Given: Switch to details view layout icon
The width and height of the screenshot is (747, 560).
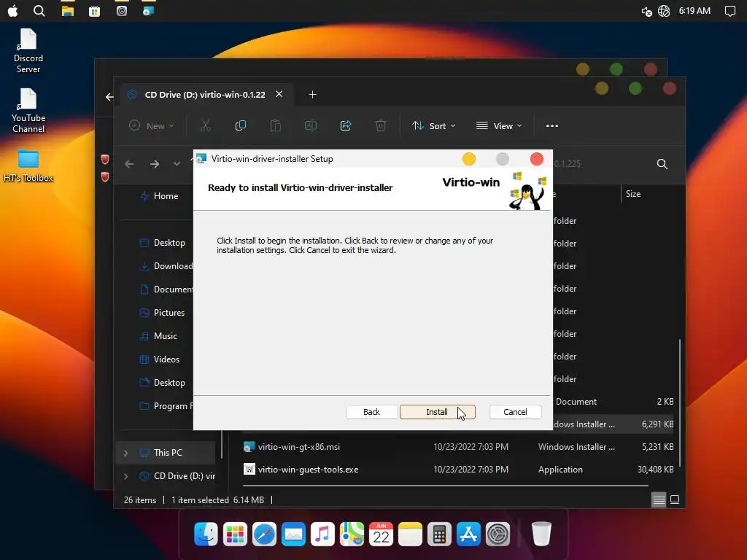Looking at the screenshot, I should (x=659, y=499).
